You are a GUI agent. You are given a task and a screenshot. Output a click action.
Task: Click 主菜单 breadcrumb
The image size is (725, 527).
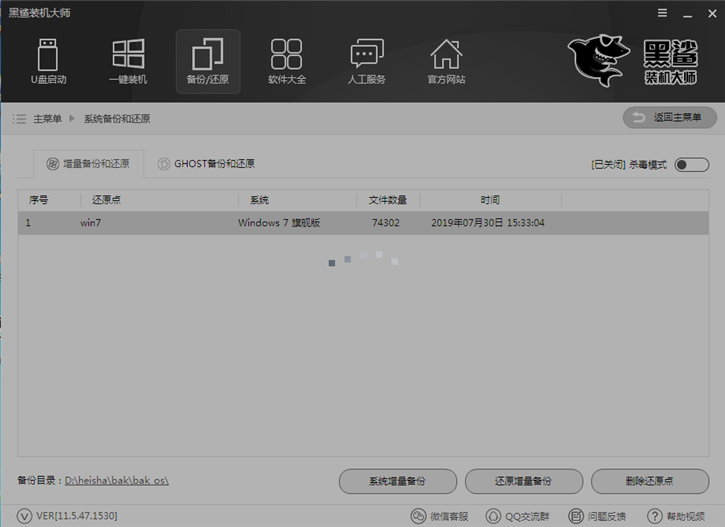[47, 119]
